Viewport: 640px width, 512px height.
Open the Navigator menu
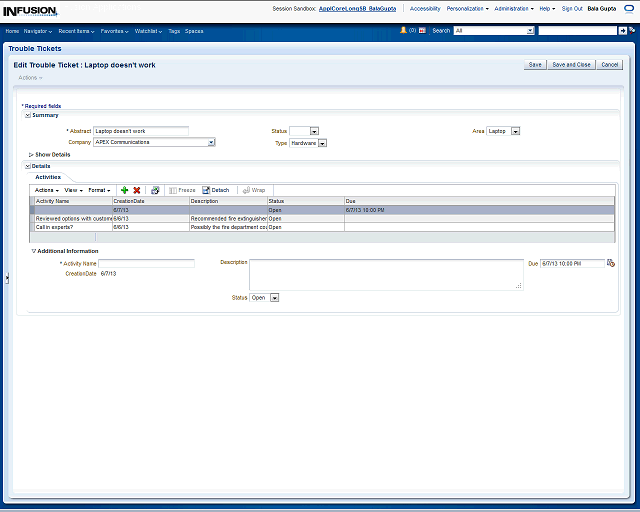click(x=38, y=31)
